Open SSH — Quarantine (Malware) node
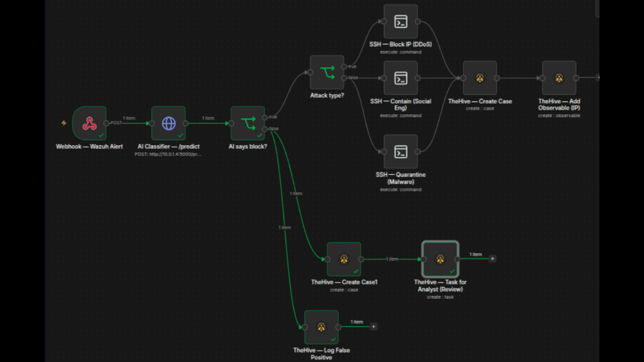The image size is (644, 362). (401, 152)
